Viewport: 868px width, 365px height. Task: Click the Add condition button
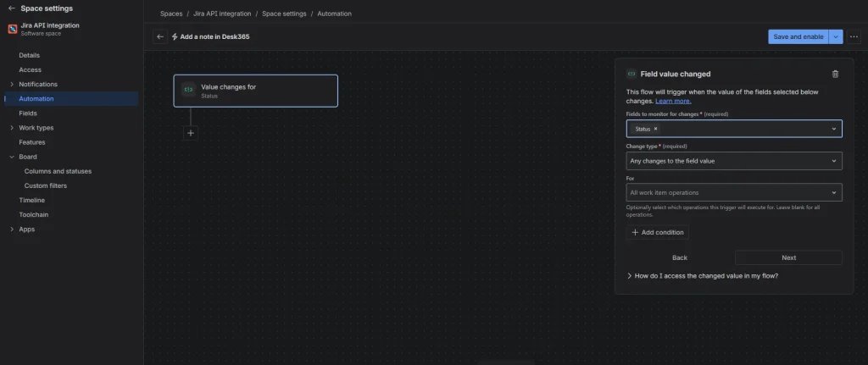point(658,232)
